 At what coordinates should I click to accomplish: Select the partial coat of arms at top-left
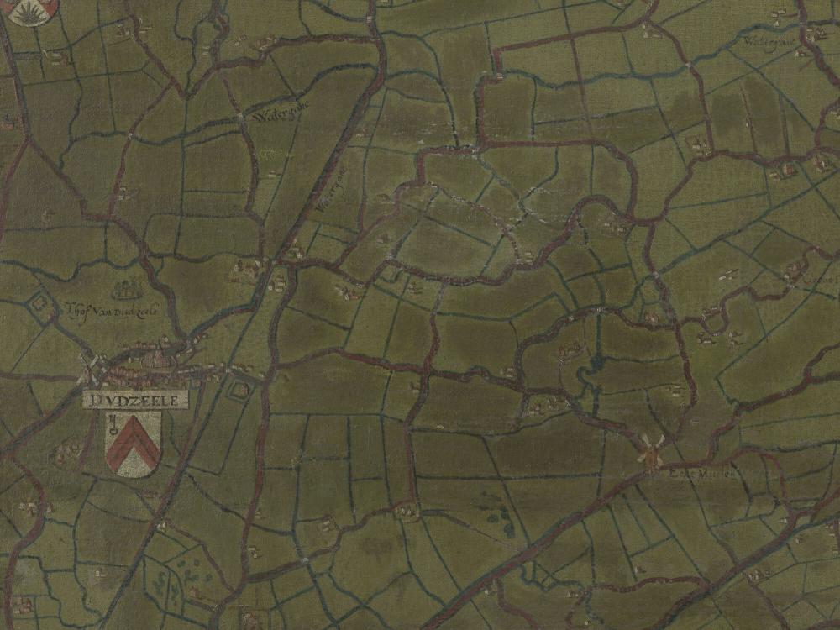coord(31,12)
